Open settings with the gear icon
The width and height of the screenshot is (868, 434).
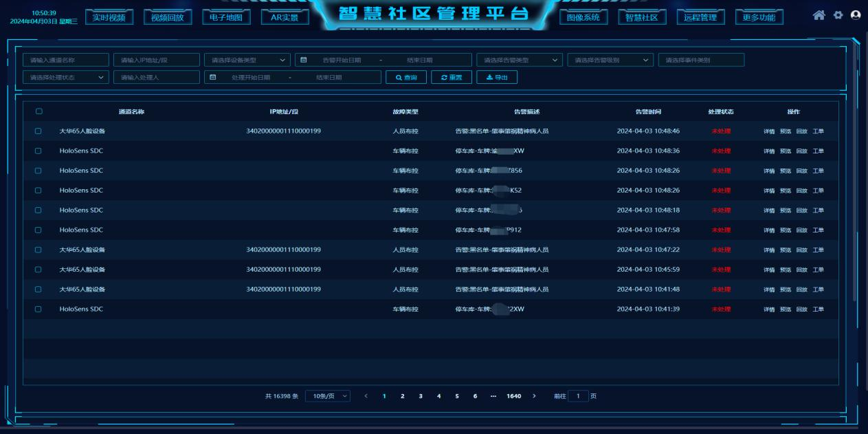click(838, 14)
